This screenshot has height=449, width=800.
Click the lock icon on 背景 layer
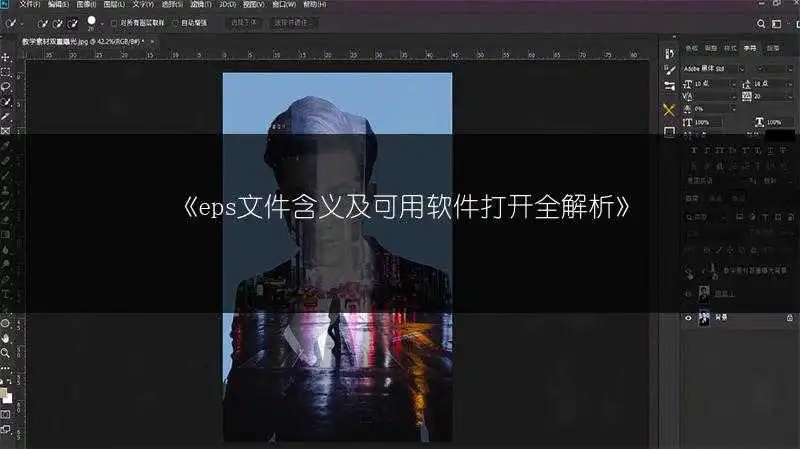point(789,318)
